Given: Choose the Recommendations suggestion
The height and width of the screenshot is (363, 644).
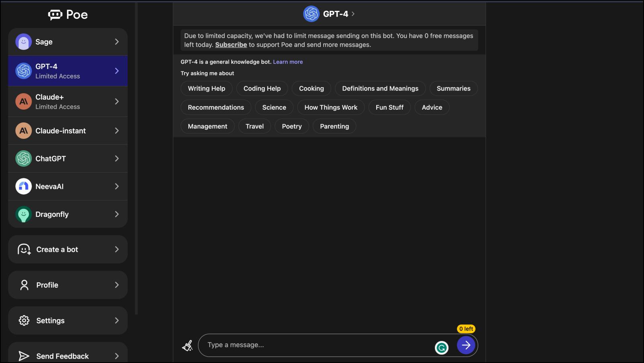Looking at the screenshot, I should click(x=216, y=107).
